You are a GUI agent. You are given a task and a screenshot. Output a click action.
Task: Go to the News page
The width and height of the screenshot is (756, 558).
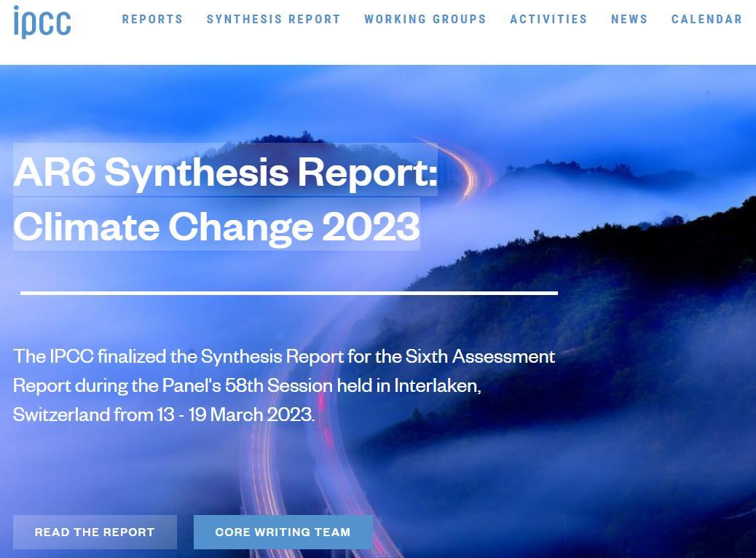pyautogui.click(x=629, y=19)
